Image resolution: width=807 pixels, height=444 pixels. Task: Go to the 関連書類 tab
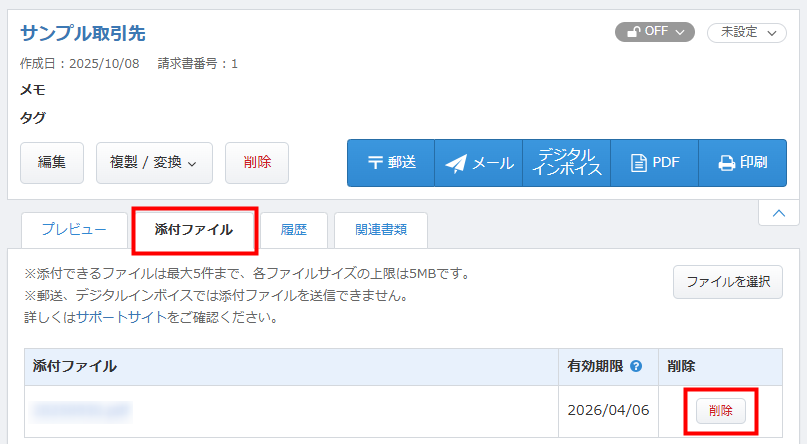(x=381, y=230)
